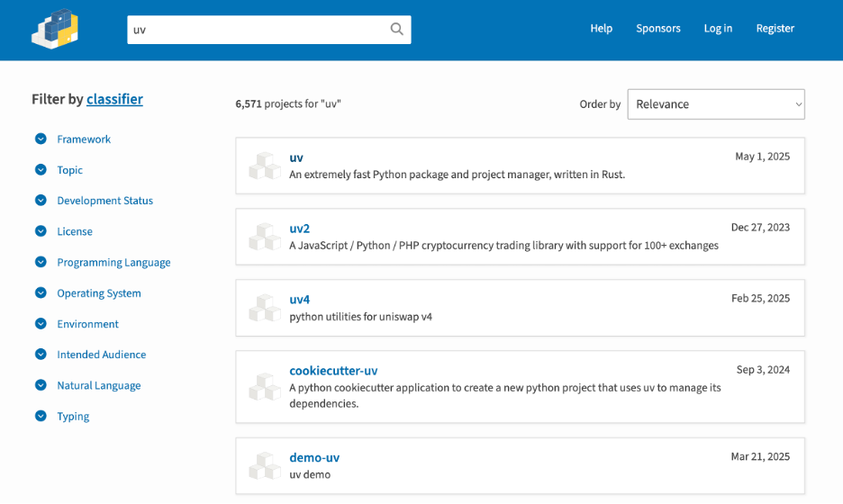Screen dimensions: 843x504
Task: Click the PyPI logo in header
Action: pyautogui.click(x=55, y=29)
